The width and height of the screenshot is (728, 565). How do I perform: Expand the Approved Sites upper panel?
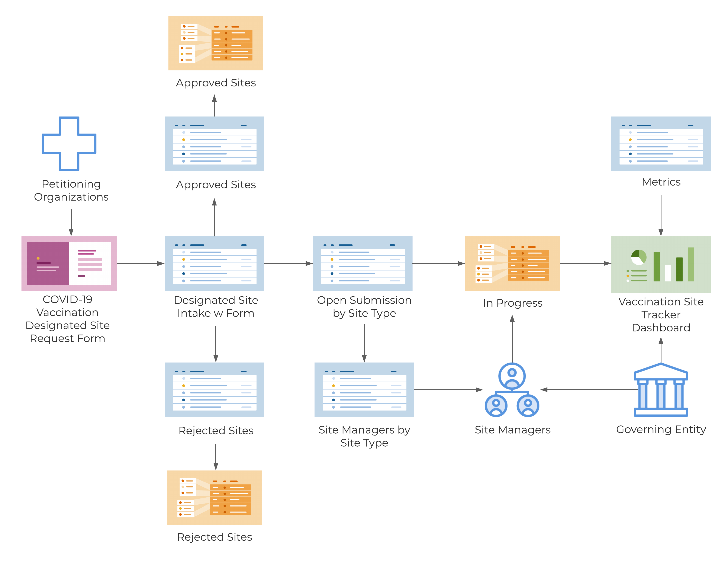tap(210, 53)
